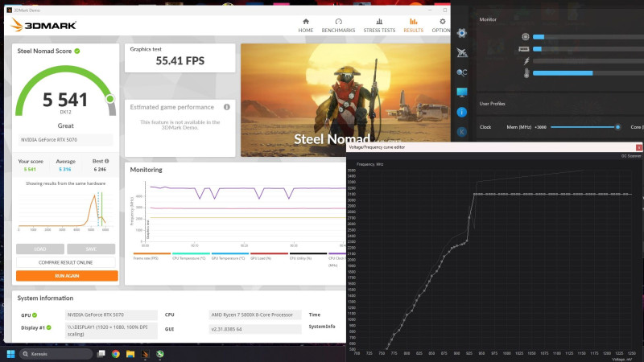This screenshot has width=644, height=362.
Task: Click the Steel Nomad hero image
Action: [345, 100]
